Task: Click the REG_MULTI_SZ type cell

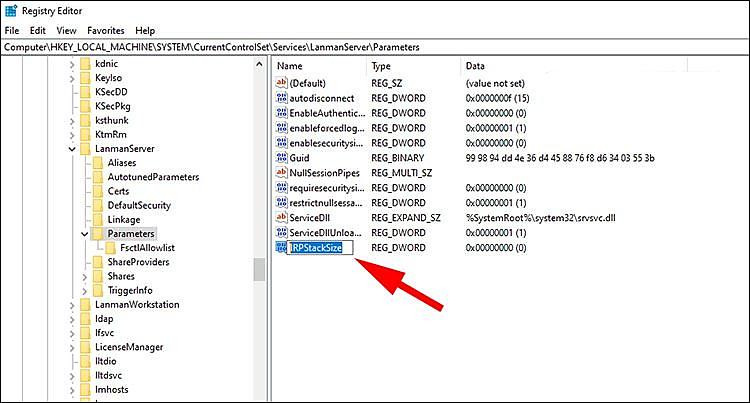Action: coord(401,173)
